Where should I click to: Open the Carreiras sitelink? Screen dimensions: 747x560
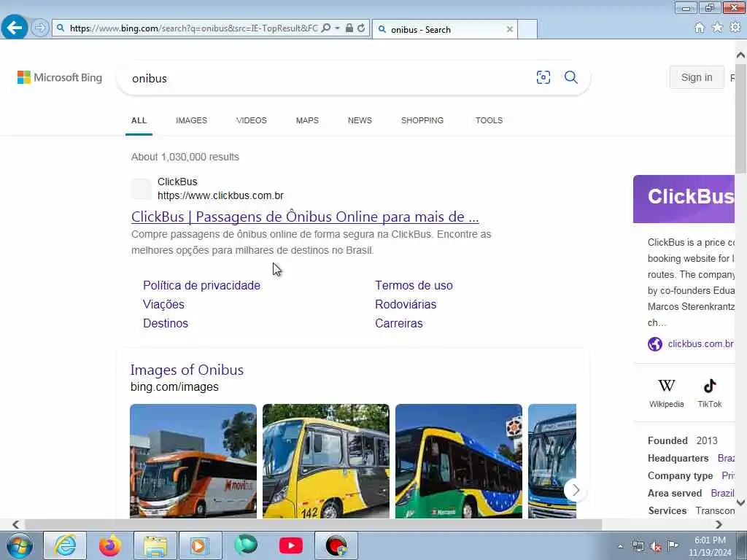click(x=399, y=323)
